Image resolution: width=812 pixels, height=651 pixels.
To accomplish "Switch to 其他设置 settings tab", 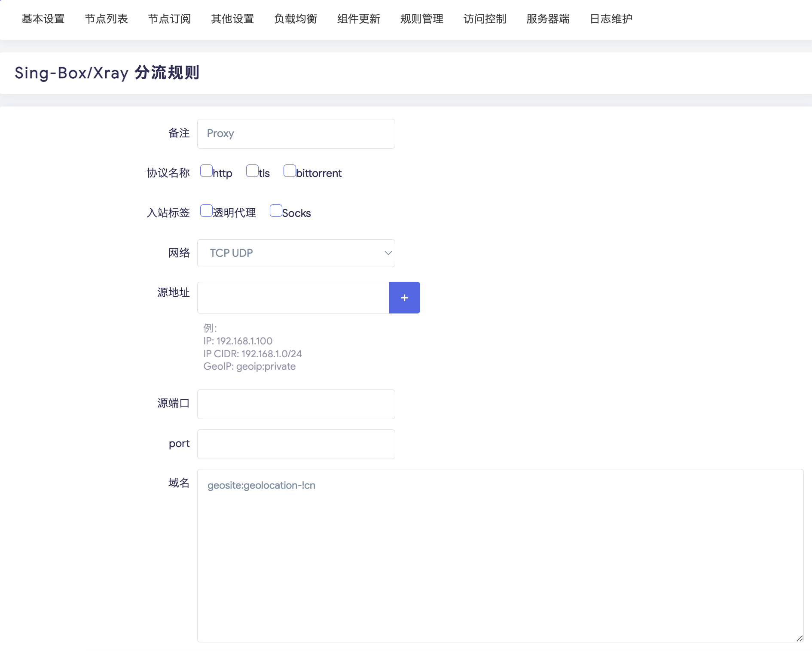I will [232, 19].
